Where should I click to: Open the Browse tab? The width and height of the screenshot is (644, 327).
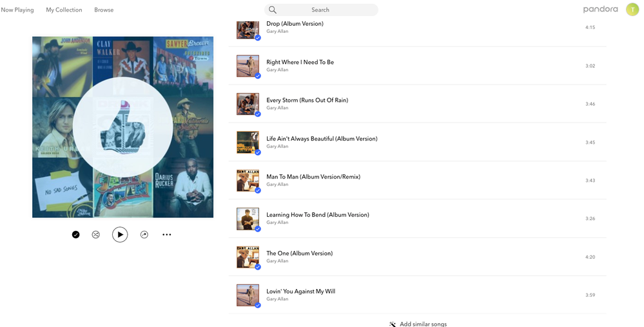[x=104, y=10]
